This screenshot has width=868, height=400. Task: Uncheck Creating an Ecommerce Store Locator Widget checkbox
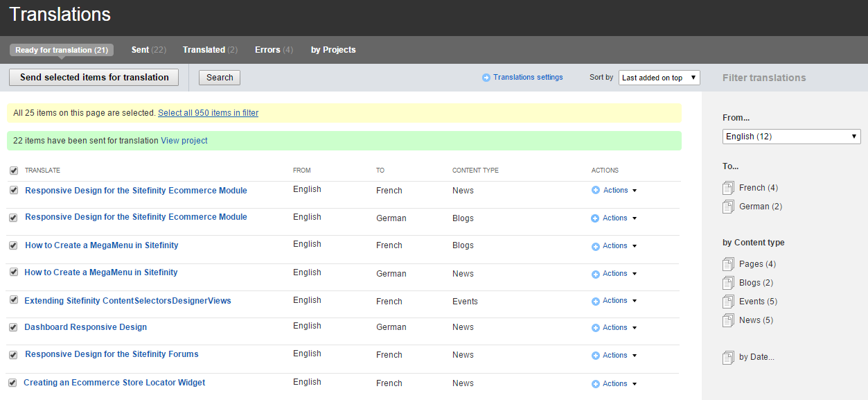click(x=12, y=383)
